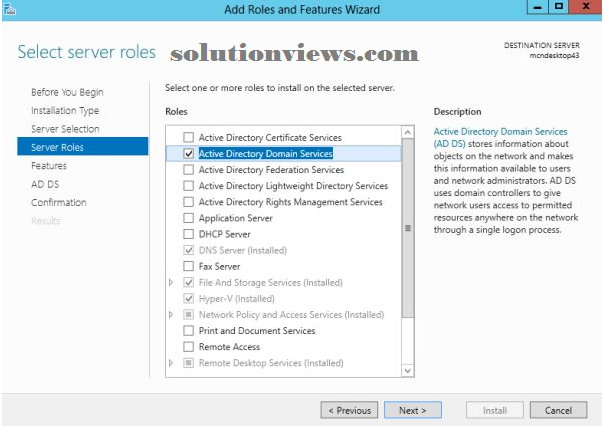
Task: Open the Installation Type step
Action: click(x=65, y=111)
